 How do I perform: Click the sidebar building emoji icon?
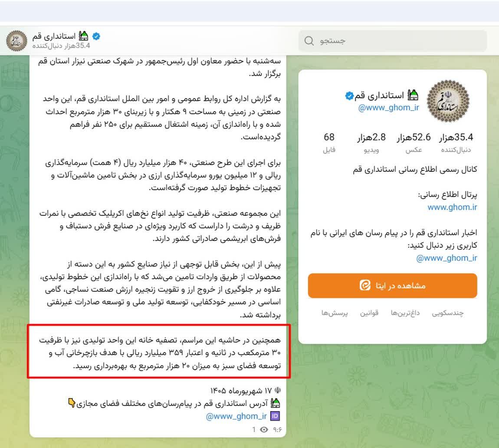(413, 95)
